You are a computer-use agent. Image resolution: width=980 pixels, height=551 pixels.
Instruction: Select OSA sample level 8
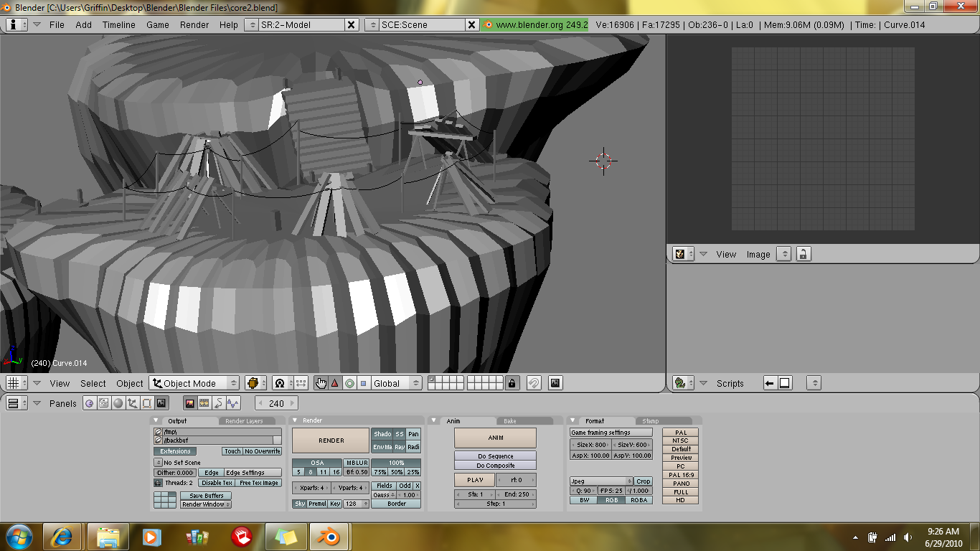[x=311, y=472]
